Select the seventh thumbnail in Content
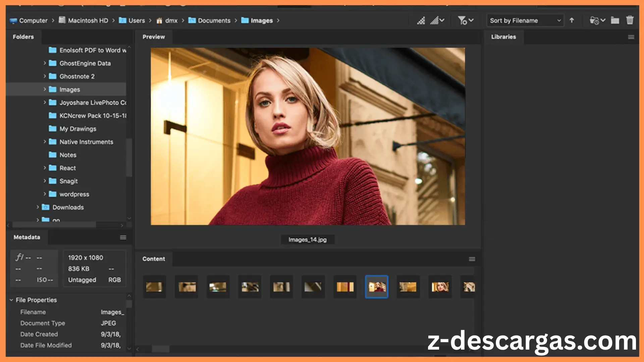Viewport: 644px width, 362px height. pyautogui.click(x=345, y=287)
